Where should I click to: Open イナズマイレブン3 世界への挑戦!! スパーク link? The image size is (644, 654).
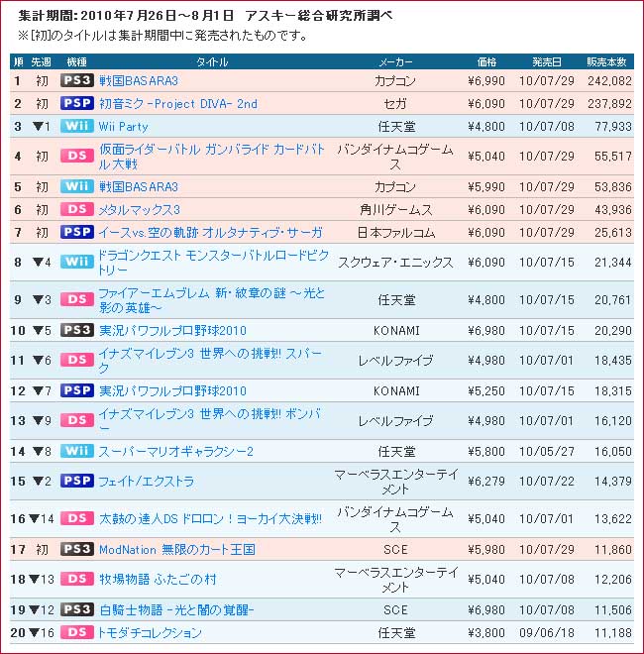(x=210, y=361)
